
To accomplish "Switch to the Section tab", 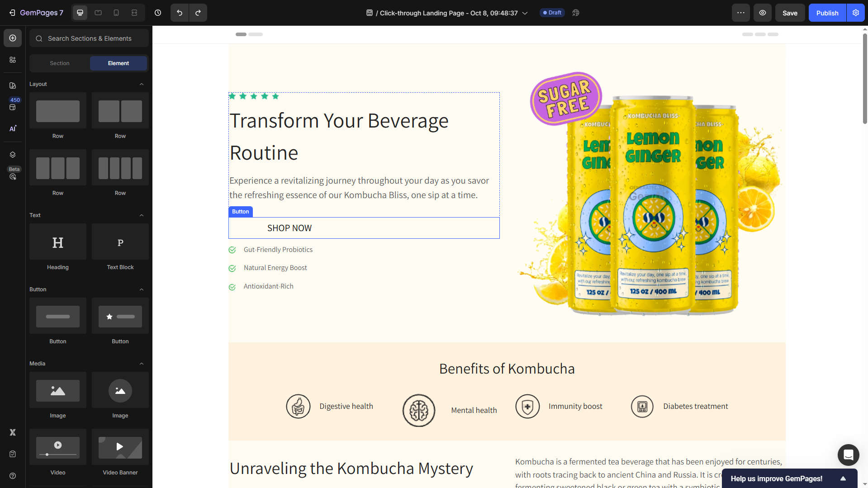I will pos(60,63).
